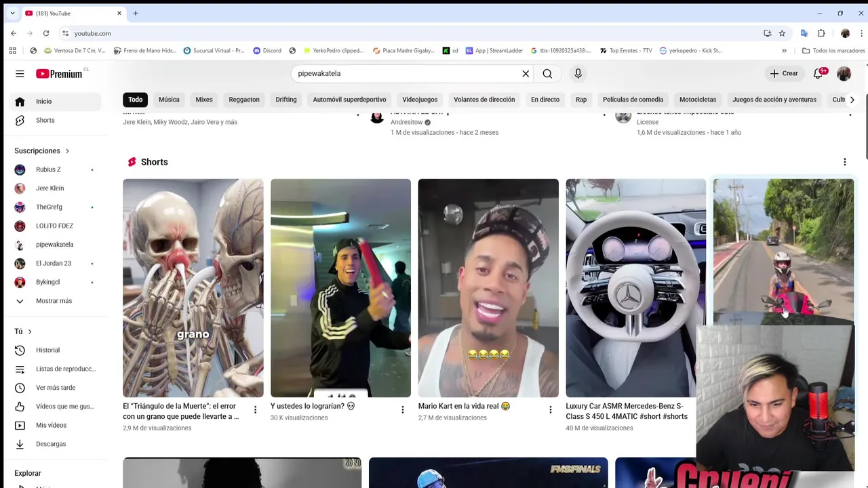Open browser extensions puzzle icon
This screenshot has width=868, height=488.
click(821, 33)
